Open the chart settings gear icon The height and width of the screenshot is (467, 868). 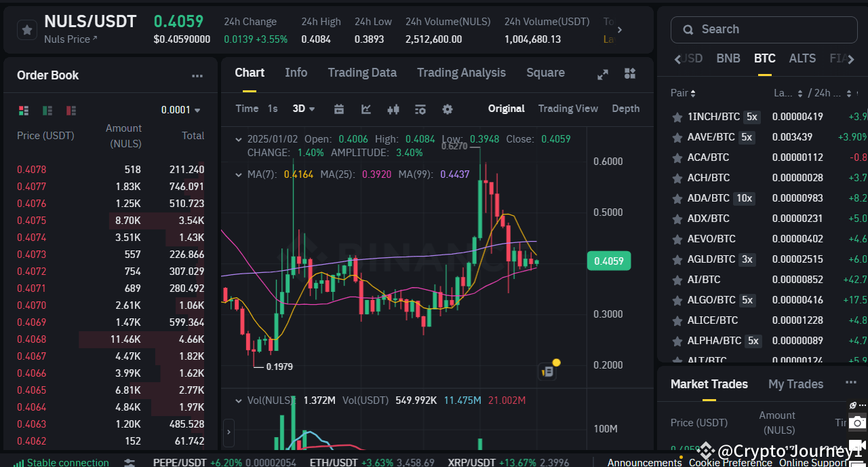tap(448, 109)
